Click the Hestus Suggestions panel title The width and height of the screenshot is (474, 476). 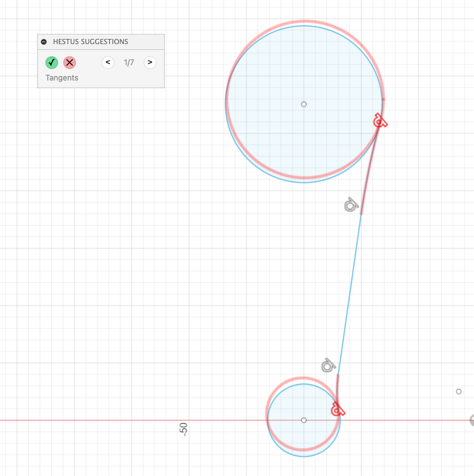(x=90, y=42)
